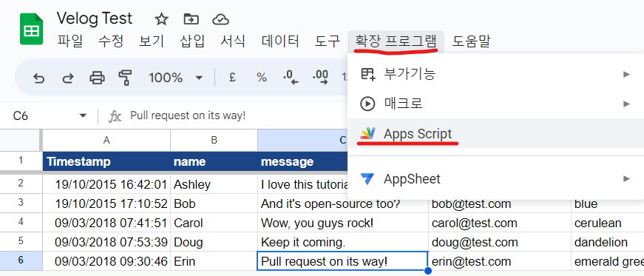The width and height of the screenshot is (644, 276).
Task: Open the 보기 menu
Action: pos(152,41)
